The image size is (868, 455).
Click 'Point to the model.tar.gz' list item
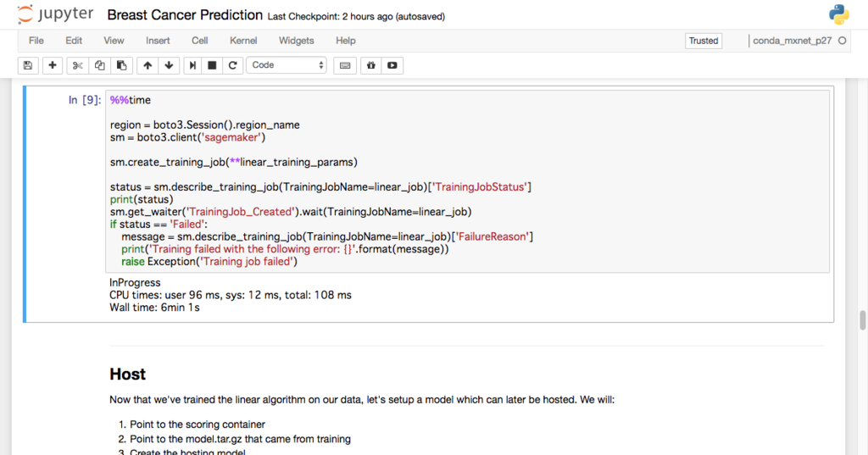(240, 439)
